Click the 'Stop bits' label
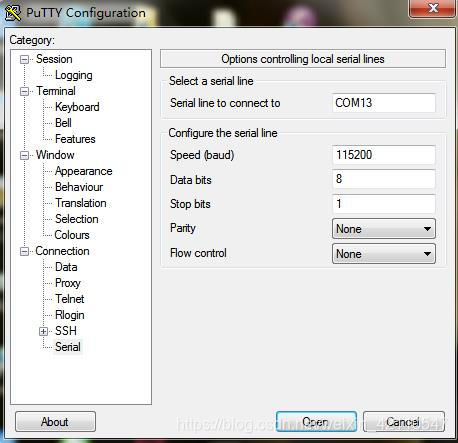 click(190, 204)
